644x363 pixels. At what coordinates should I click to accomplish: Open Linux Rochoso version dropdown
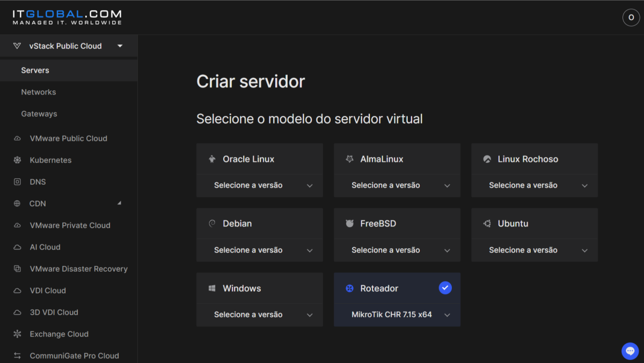pyautogui.click(x=535, y=185)
